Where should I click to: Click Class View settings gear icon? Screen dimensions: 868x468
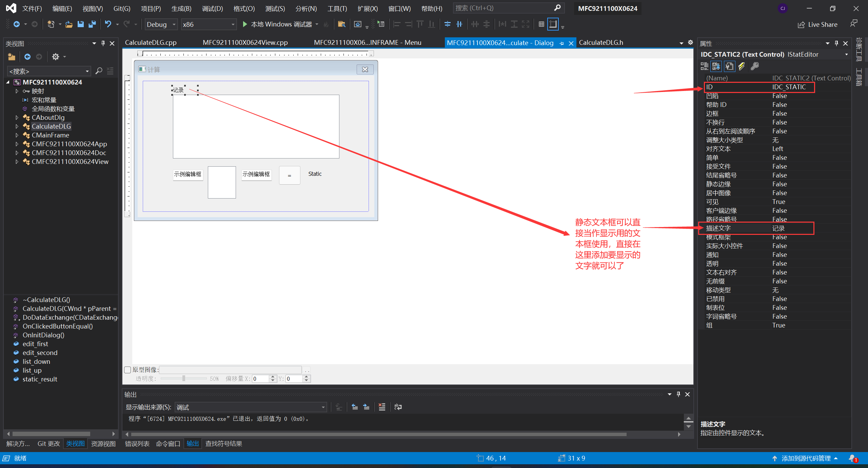tap(56, 57)
